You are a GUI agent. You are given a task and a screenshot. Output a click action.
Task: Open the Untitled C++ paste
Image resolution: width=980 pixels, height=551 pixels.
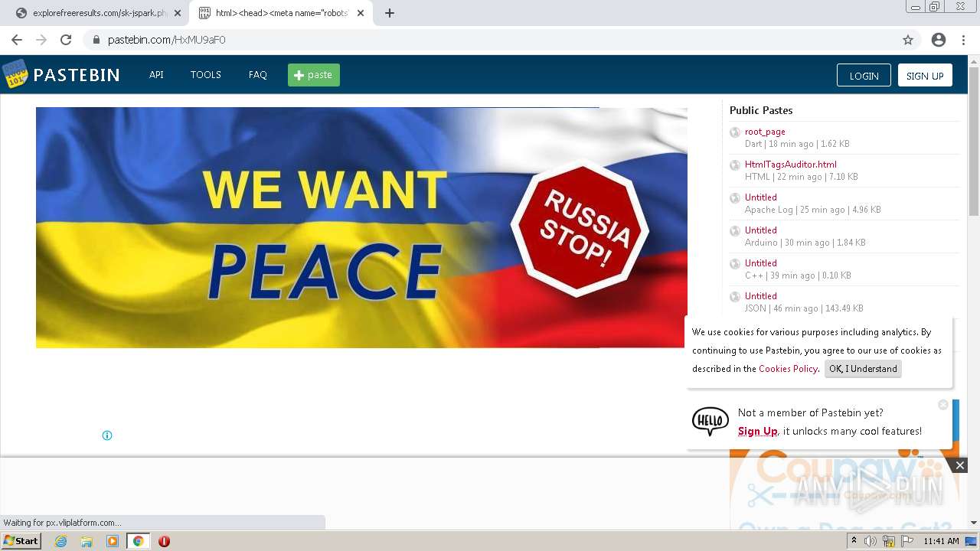click(x=761, y=263)
